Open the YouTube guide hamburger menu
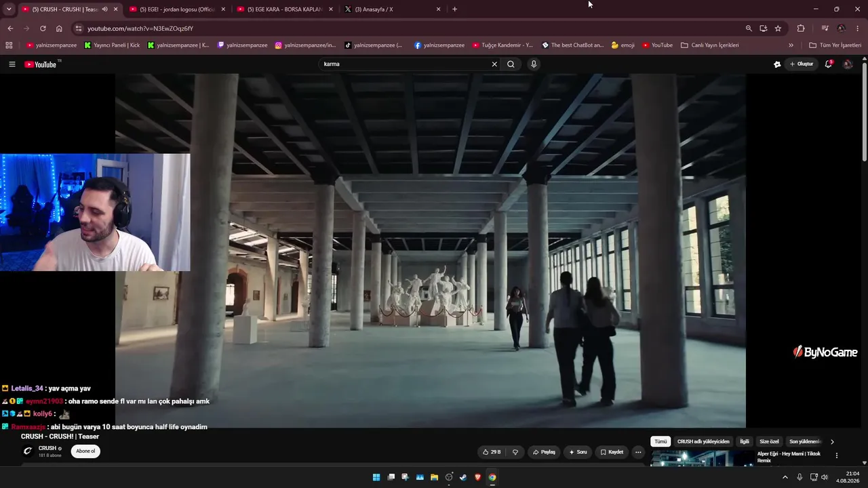This screenshot has width=868, height=488. tap(12, 64)
